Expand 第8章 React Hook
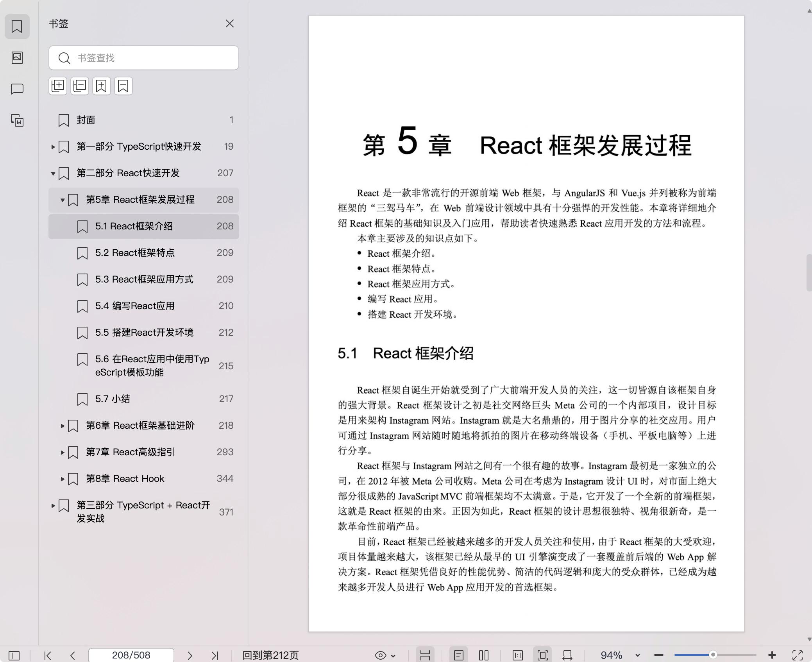 click(63, 479)
